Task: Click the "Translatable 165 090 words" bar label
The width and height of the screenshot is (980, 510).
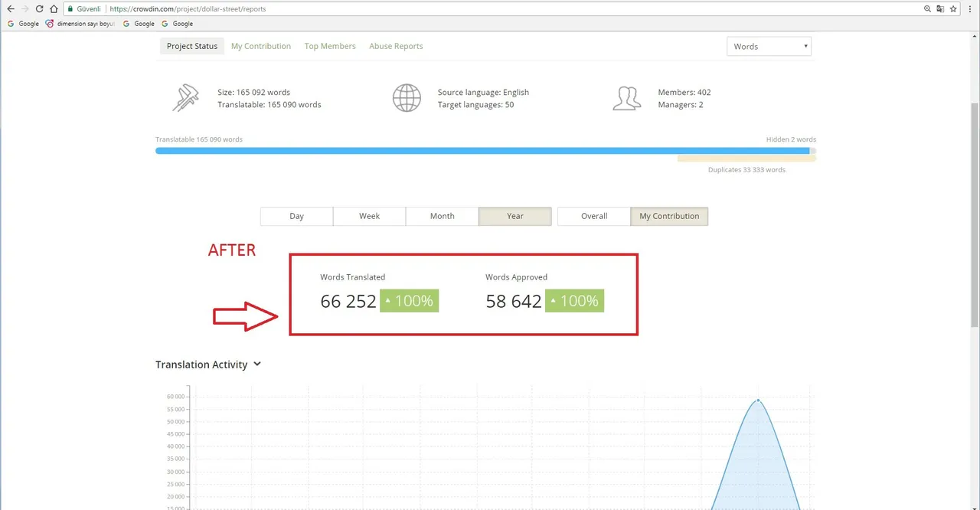Action: coord(199,139)
